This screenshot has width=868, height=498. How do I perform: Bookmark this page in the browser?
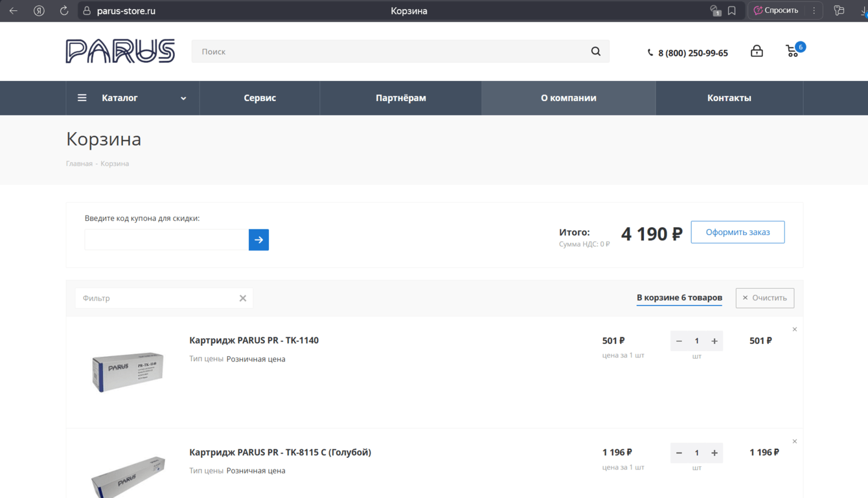pyautogui.click(x=732, y=11)
